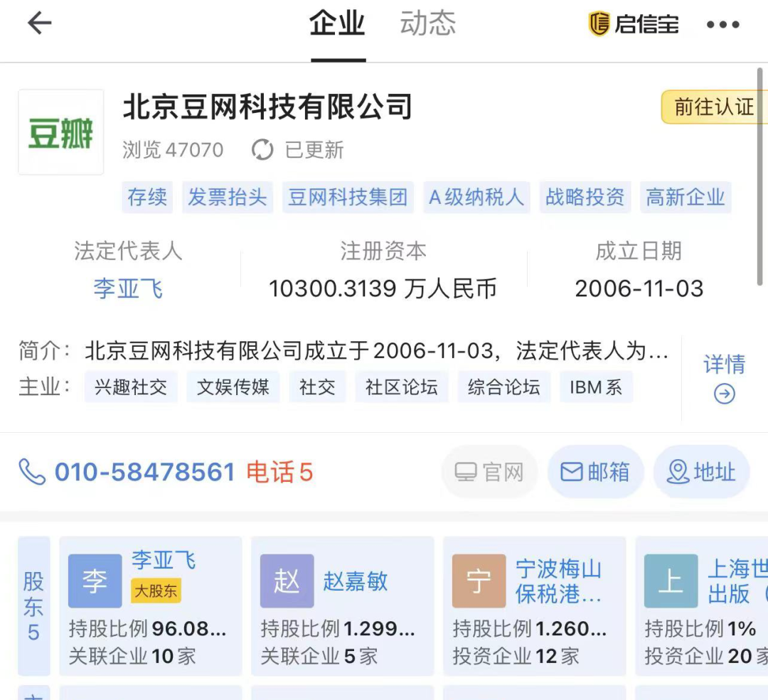
Task: Click the 赵 shareholder avatar
Action: click(x=287, y=581)
